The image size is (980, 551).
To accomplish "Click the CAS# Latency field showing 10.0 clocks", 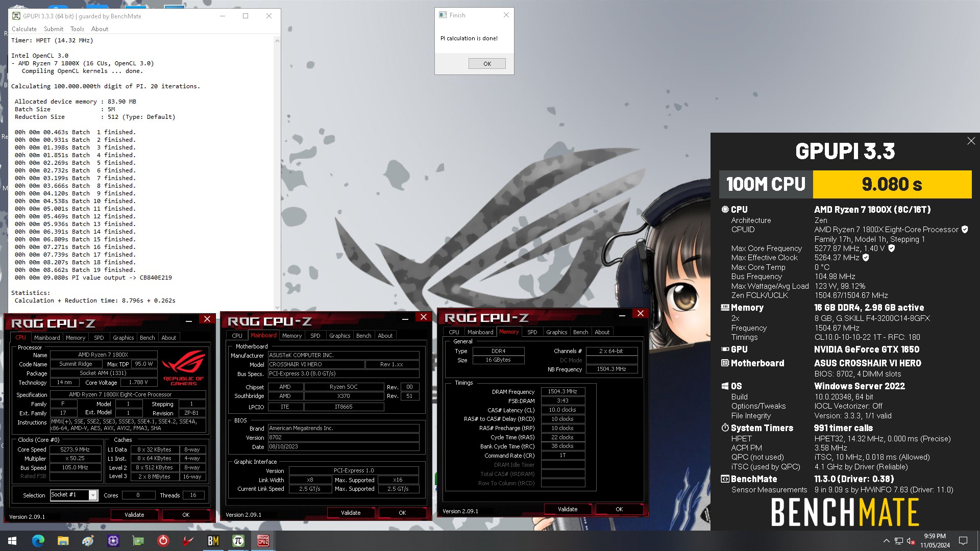I will pos(562,410).
